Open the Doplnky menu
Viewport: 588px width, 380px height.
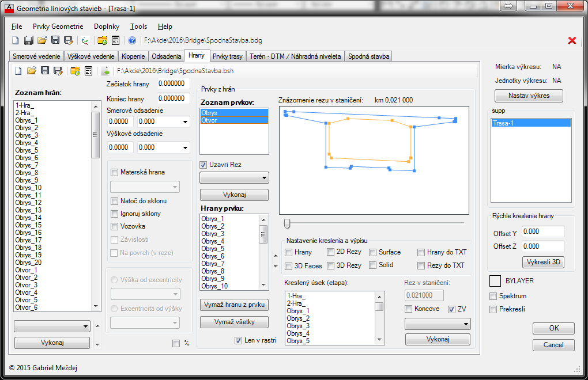tap(107, 26)
